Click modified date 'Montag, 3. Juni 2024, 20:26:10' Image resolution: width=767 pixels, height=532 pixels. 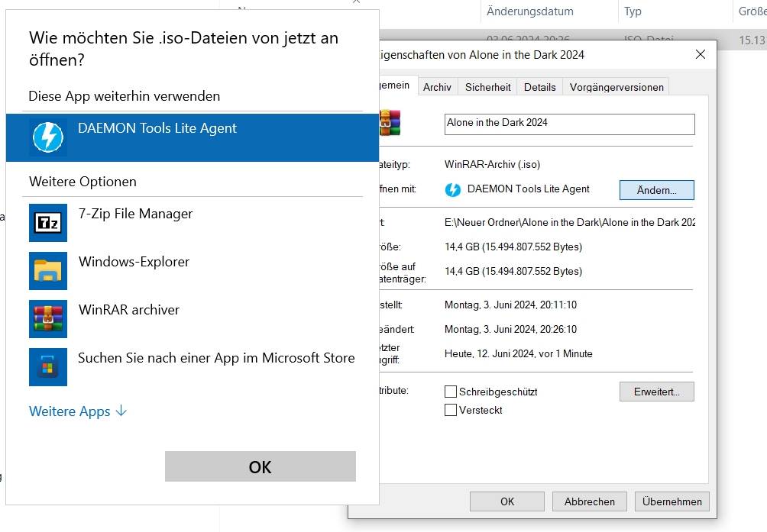(510, 329)
